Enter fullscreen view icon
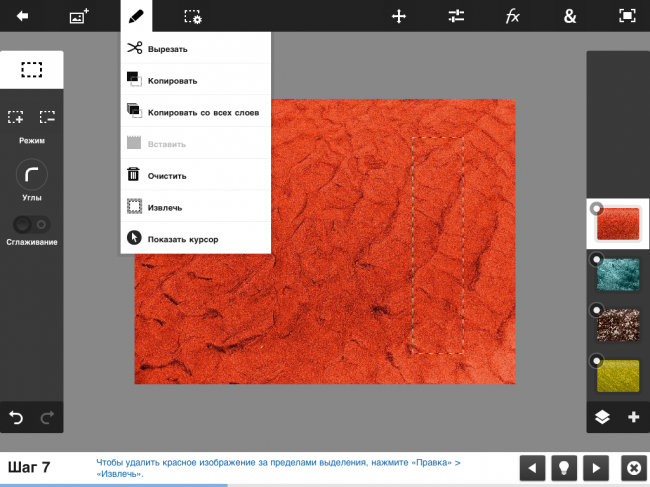The height and width of the screenshot is (487, 650). click(627, 16)
